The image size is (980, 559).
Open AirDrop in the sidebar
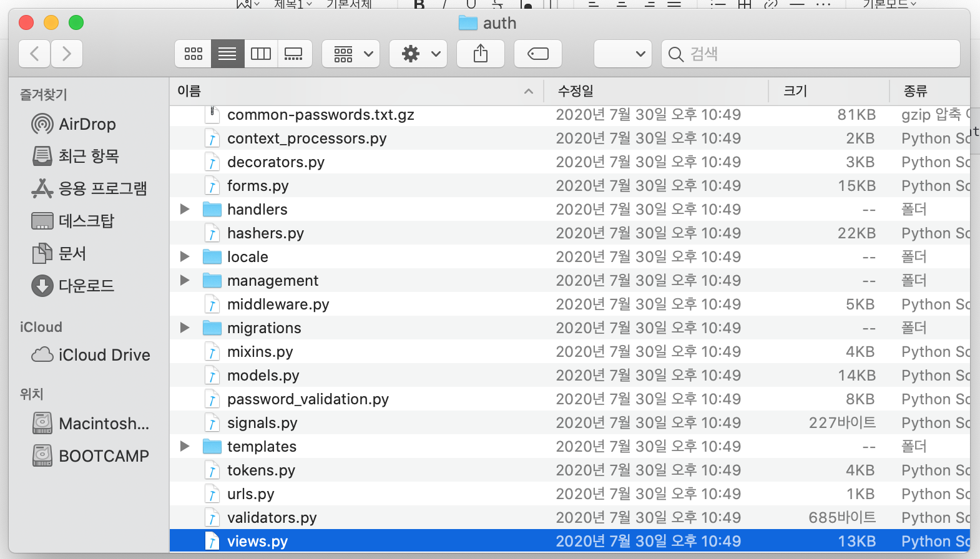click(74, 124)
